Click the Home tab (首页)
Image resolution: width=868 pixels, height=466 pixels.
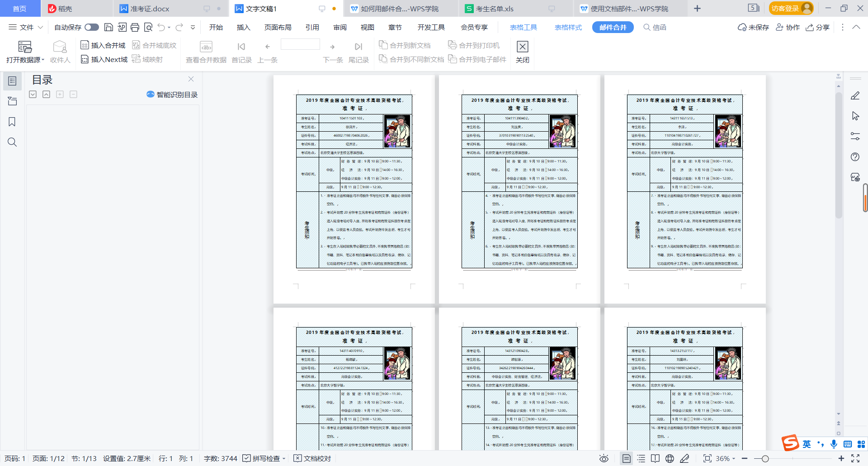19,9
